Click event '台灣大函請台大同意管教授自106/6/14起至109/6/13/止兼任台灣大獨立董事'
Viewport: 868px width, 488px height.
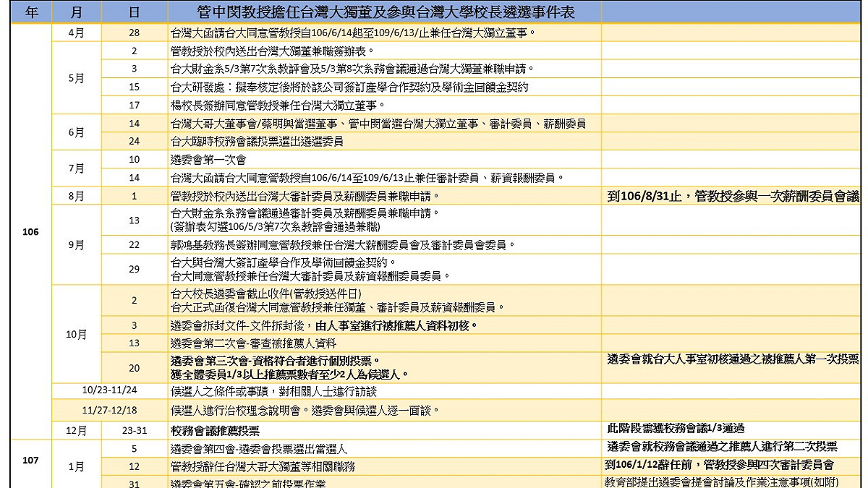(354, 33)
